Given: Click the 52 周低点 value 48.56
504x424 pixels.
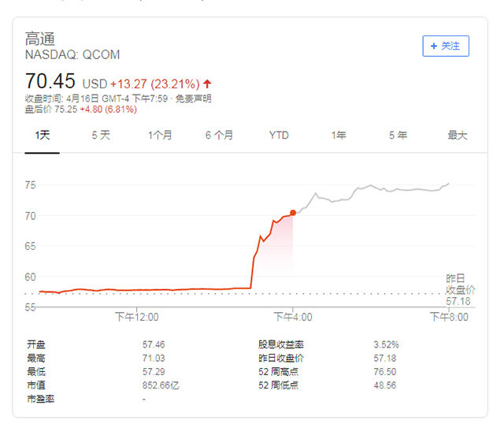Looking at the screenshot, I should pos(385,385).
